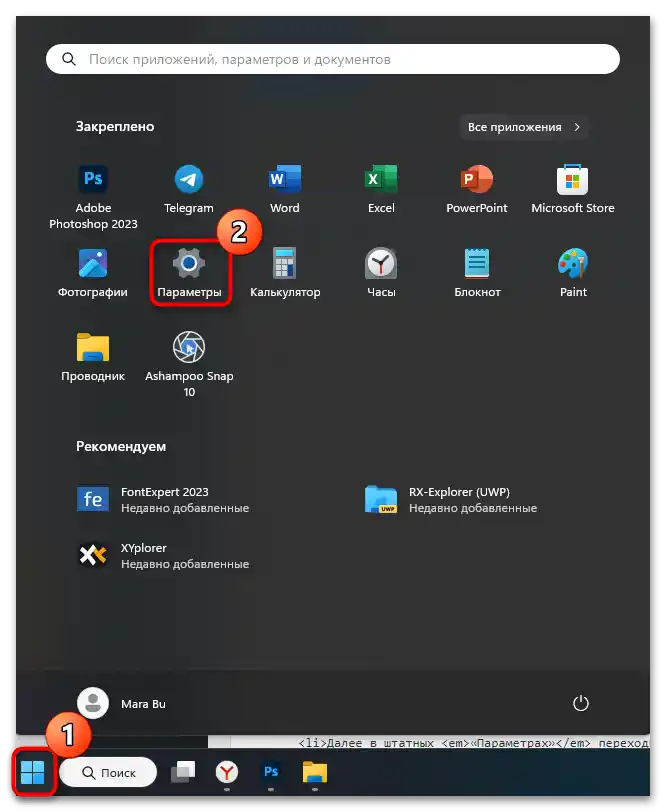This screenshot has height=812, width=666.
Task: Click the Рекомендуем section heading
Action: (x=121, y=446)
